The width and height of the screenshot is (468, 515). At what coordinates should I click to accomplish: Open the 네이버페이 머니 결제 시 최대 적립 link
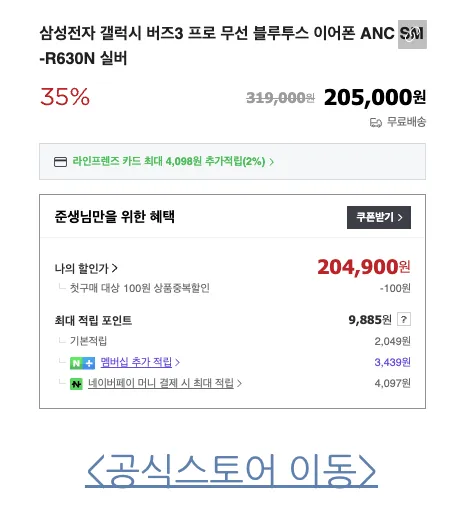[161, 383]
